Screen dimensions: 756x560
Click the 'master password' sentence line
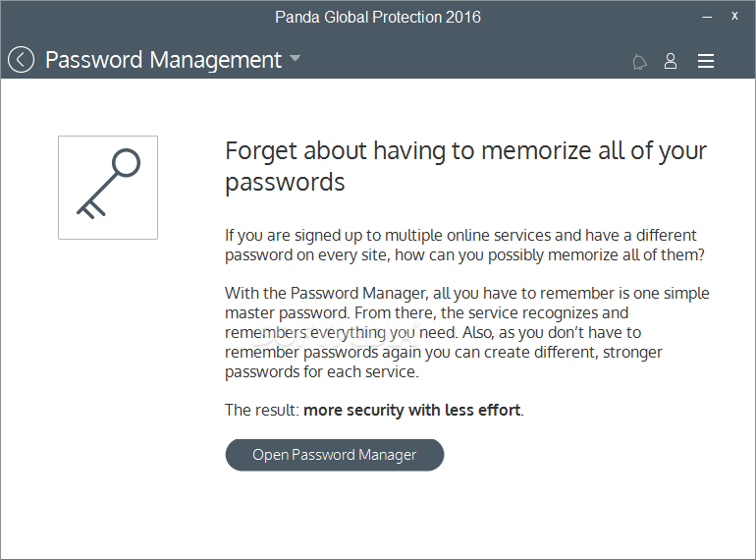tap(427, 313)
